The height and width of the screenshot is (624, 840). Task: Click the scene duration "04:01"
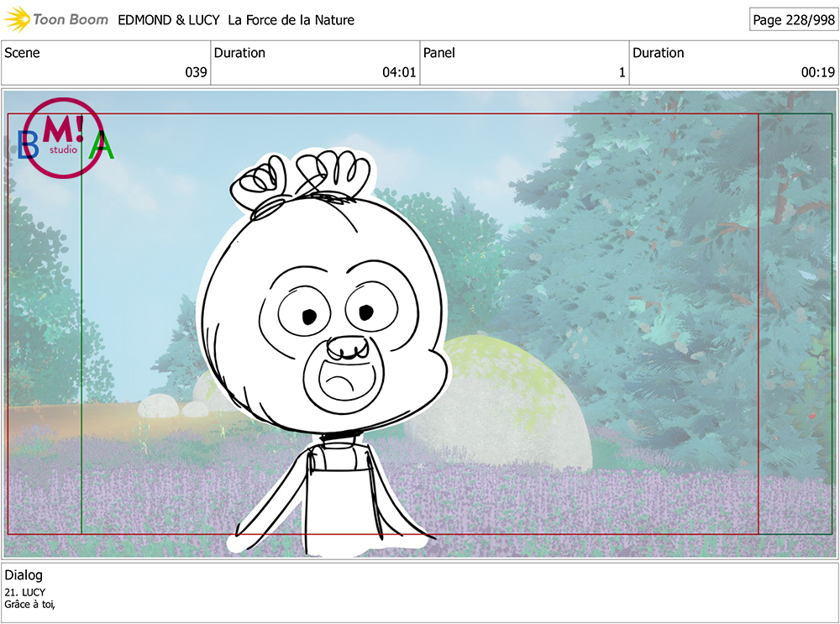tap(399, 72)
